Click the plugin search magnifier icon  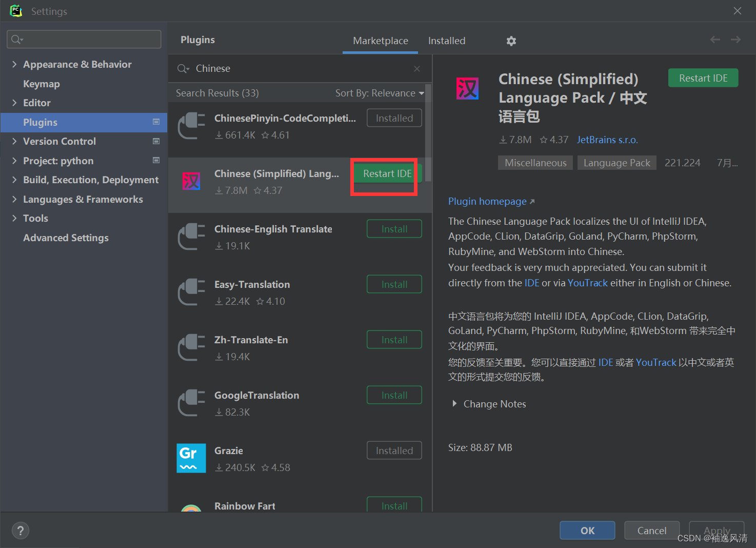click(x=183, y=69)
